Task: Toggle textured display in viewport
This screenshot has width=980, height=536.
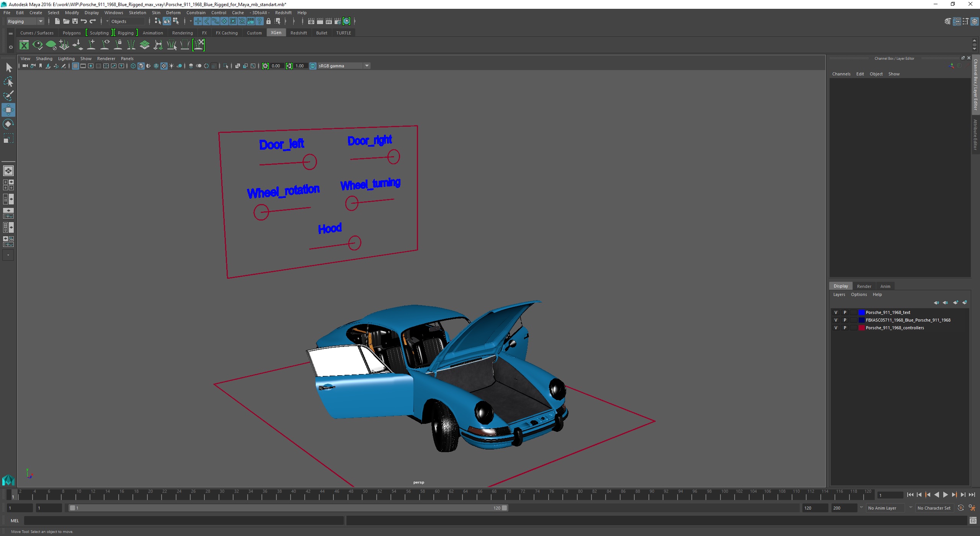Action: click(x=164, y=66)
